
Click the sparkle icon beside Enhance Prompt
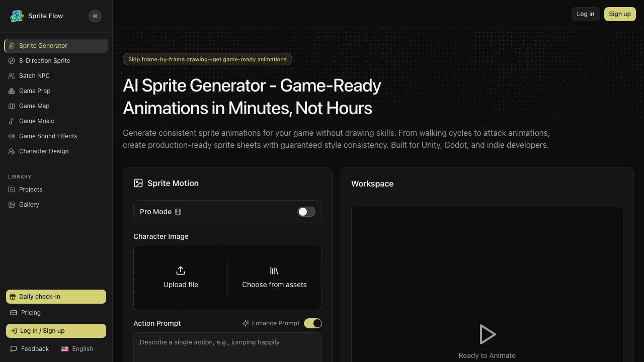pos(246,323)
